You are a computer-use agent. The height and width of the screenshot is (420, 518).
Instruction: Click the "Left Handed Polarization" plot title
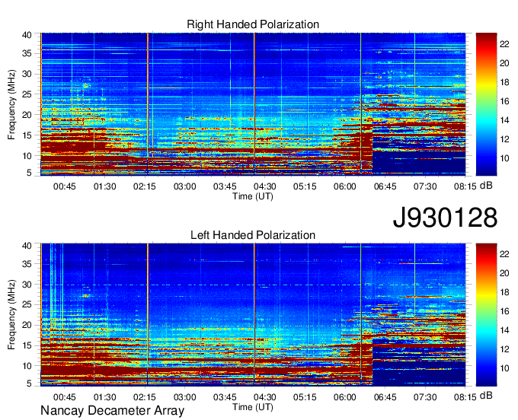pos(253,235)
